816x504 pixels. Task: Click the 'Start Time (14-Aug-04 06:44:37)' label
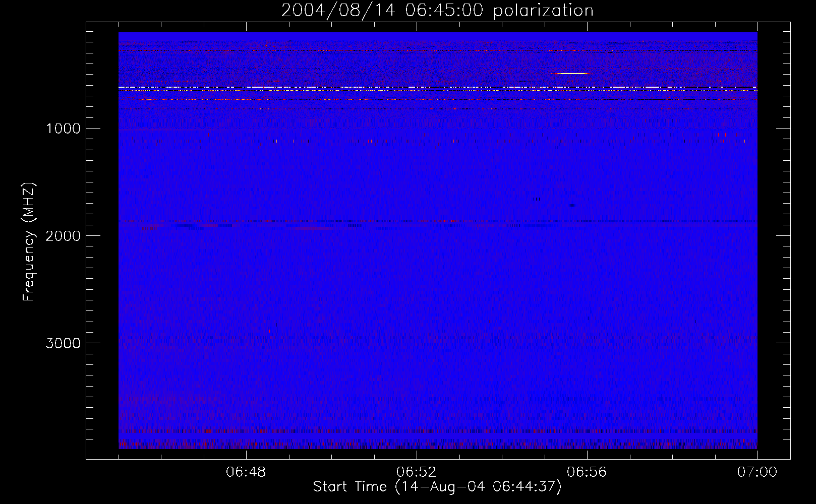coord(437,487)
